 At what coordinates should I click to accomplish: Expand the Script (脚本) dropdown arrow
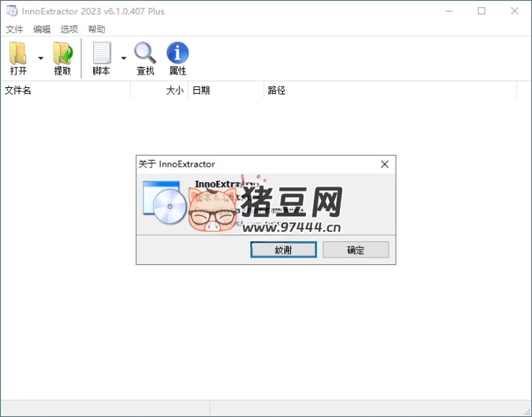point(123,58)
